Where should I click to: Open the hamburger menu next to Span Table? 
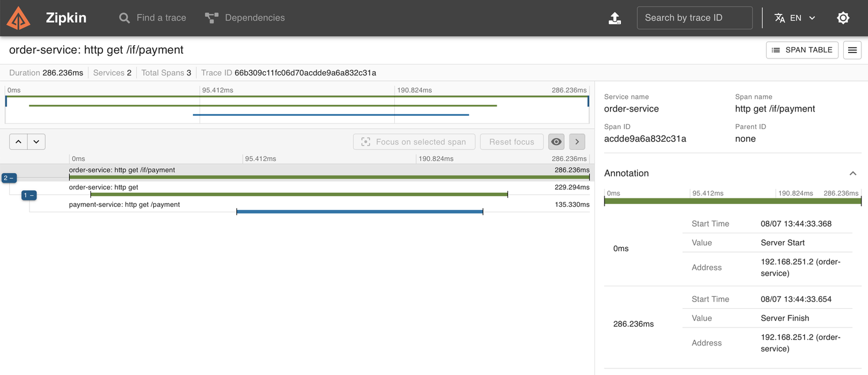[x=852, y=50]
